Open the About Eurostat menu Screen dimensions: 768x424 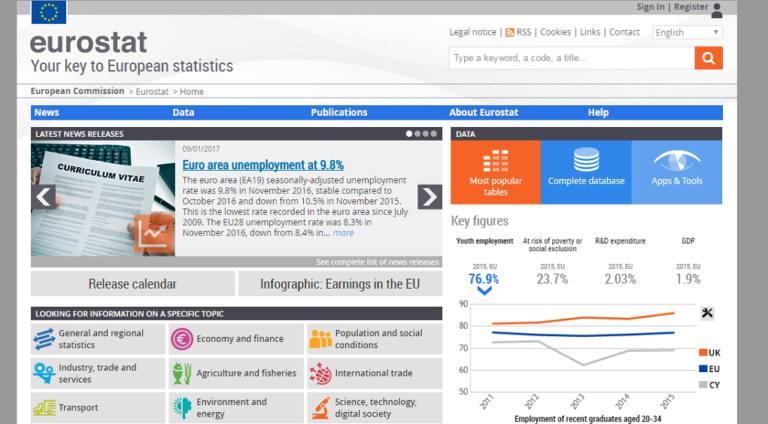pyautogui.click(x=483, y=113)
